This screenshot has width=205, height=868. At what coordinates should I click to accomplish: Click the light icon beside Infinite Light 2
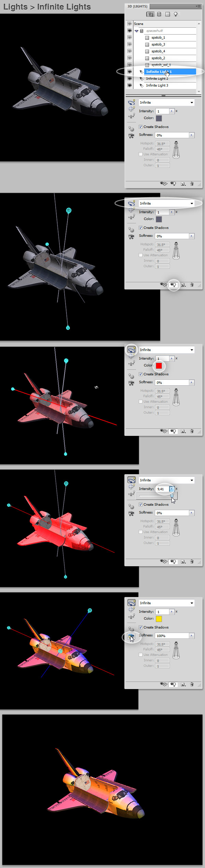[x=141, y=79]
